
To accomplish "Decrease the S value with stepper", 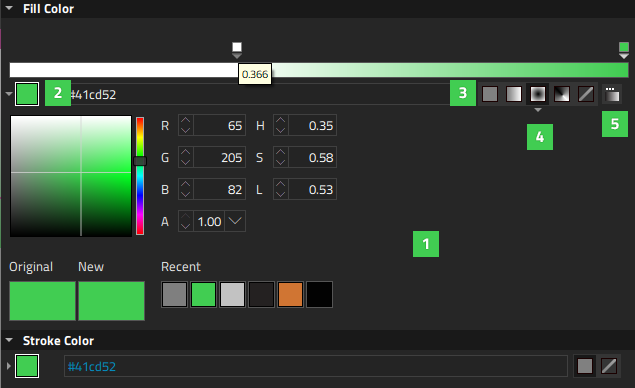I will 280,162.
